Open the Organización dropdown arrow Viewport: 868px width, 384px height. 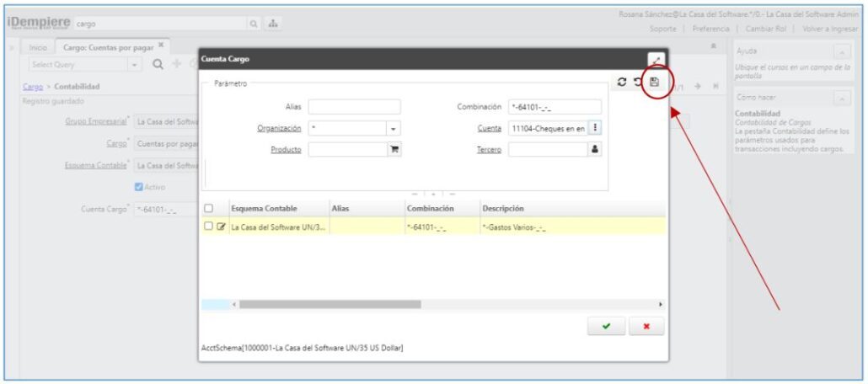(x=393, y=128)
